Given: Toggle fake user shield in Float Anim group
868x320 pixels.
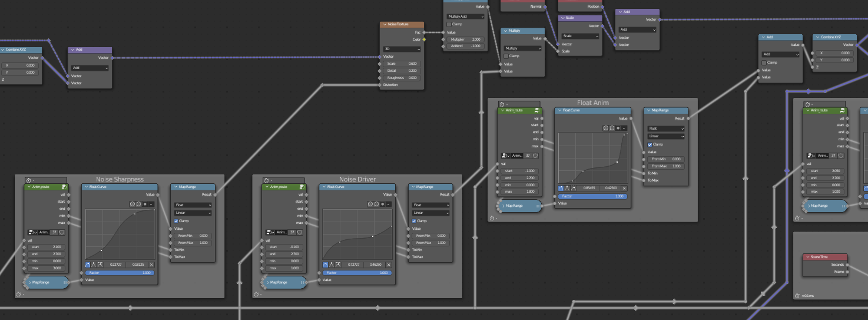Looking at the screenshot, I should 535,156.
